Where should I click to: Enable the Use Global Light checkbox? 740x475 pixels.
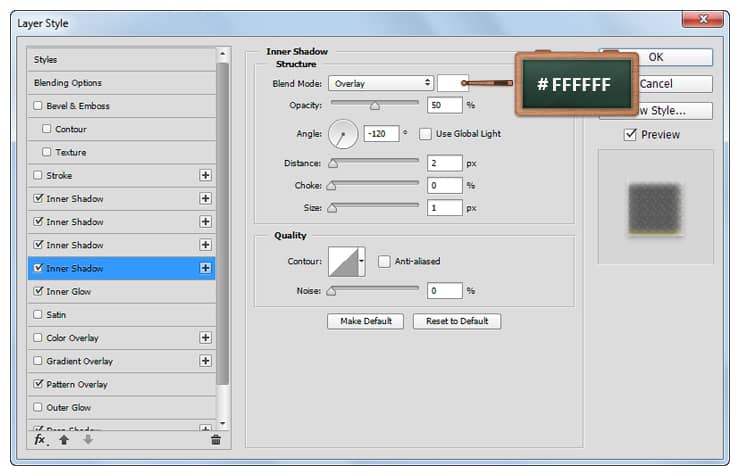[426, 133]
